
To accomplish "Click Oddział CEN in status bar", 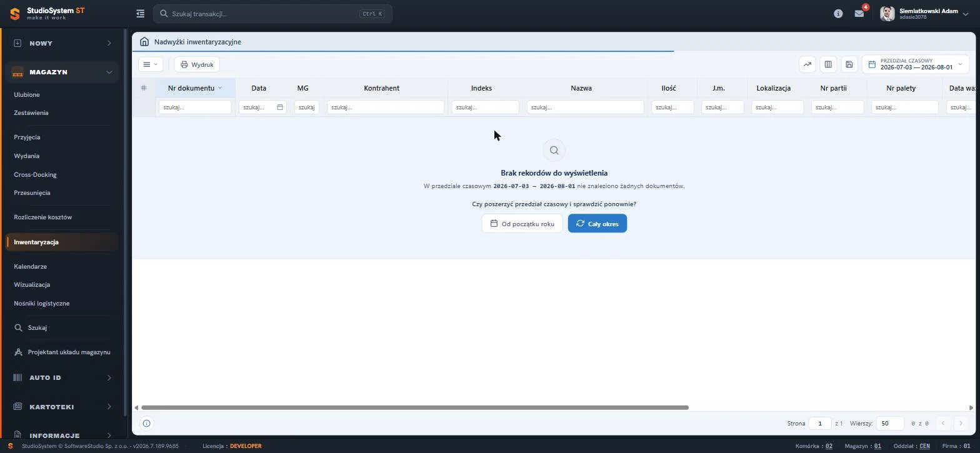I will 912,446.
